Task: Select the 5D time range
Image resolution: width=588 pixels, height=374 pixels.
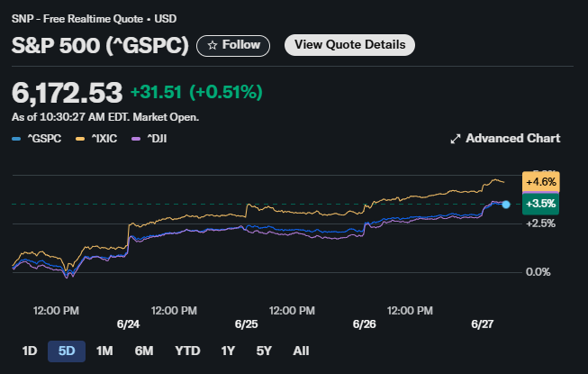Action: pos(66,351)
